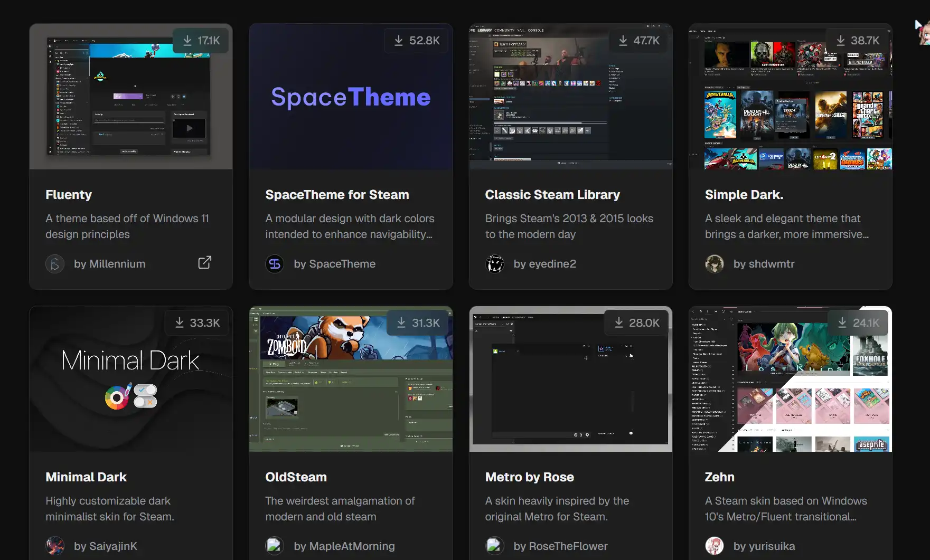Viewport: 930px width, 560px height.
Task: Open the Metro by Rose preview thumbnail
Action: click(x=571, y=379)
